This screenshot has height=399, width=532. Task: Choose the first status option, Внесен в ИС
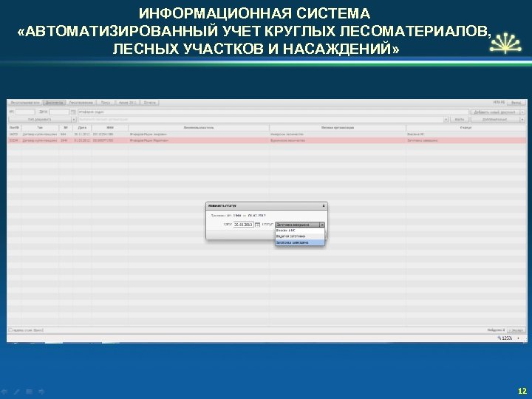pyautogui.click(x=299, y=231)
